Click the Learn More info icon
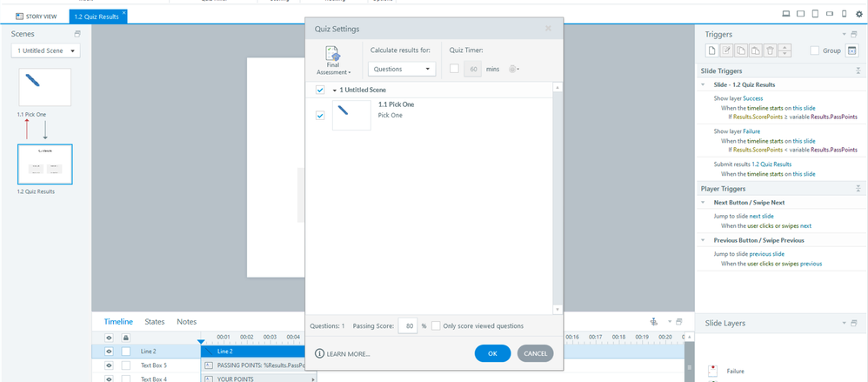This screenshot has height=382, width=868. coord(319,354)
